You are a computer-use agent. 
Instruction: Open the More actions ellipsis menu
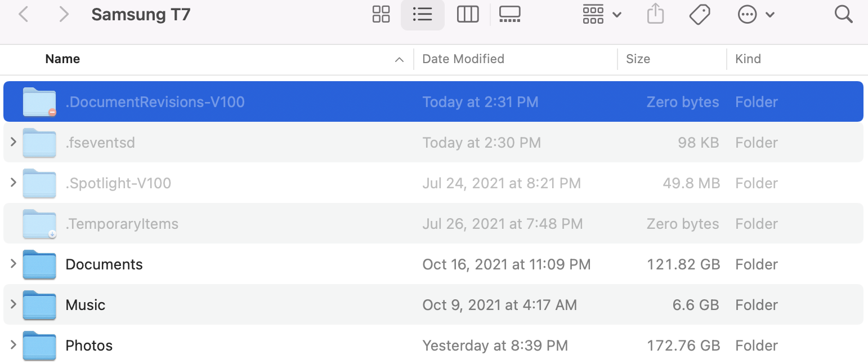click(755, 15)
